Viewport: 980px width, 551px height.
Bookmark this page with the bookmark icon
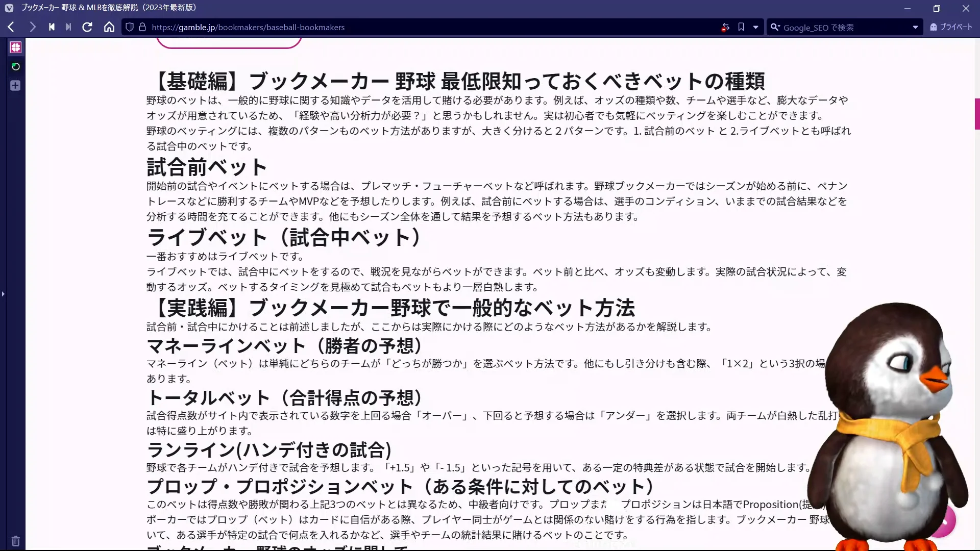[x=741, y=27]
